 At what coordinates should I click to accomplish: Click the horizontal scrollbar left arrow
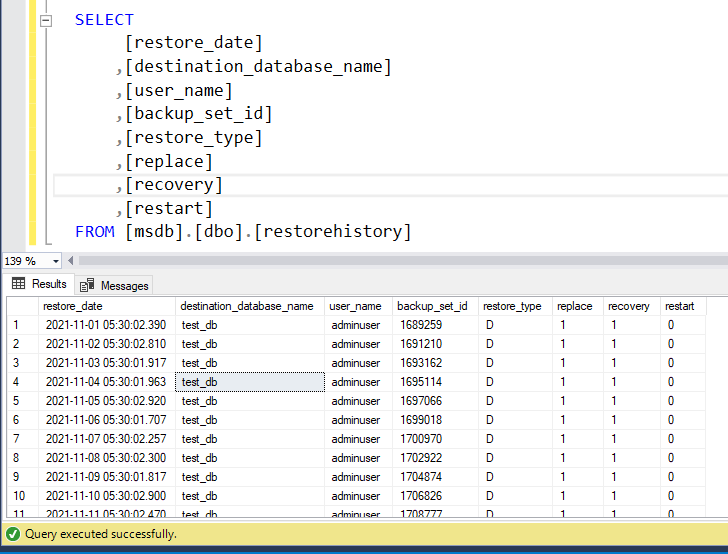pos(71,261)
